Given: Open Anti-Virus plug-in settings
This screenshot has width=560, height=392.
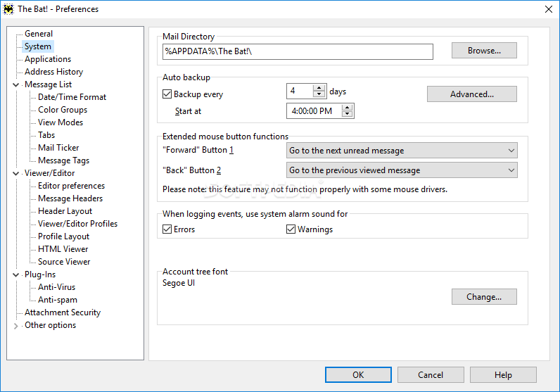Looking at the screenshot, I should [57, 287].
